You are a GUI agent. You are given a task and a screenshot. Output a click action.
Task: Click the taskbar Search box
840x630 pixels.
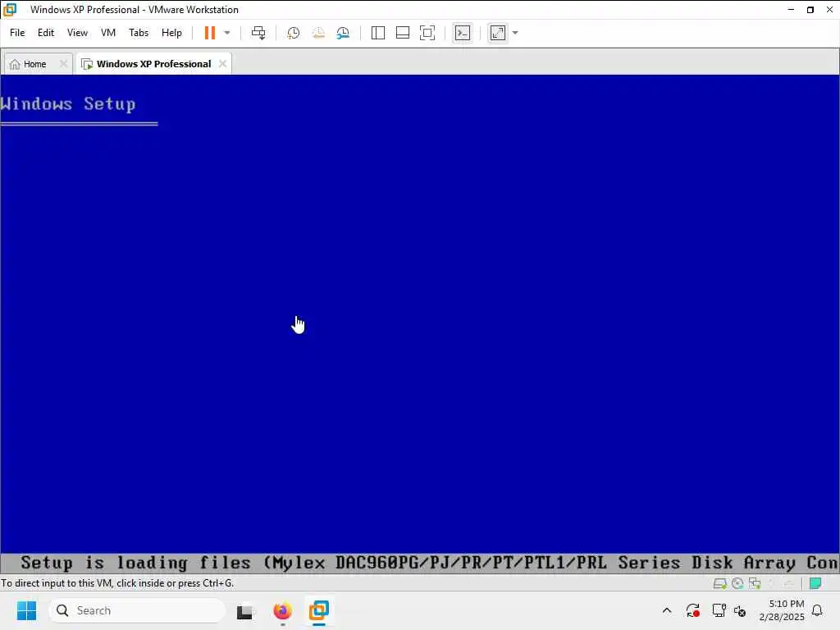click(137, 610)
